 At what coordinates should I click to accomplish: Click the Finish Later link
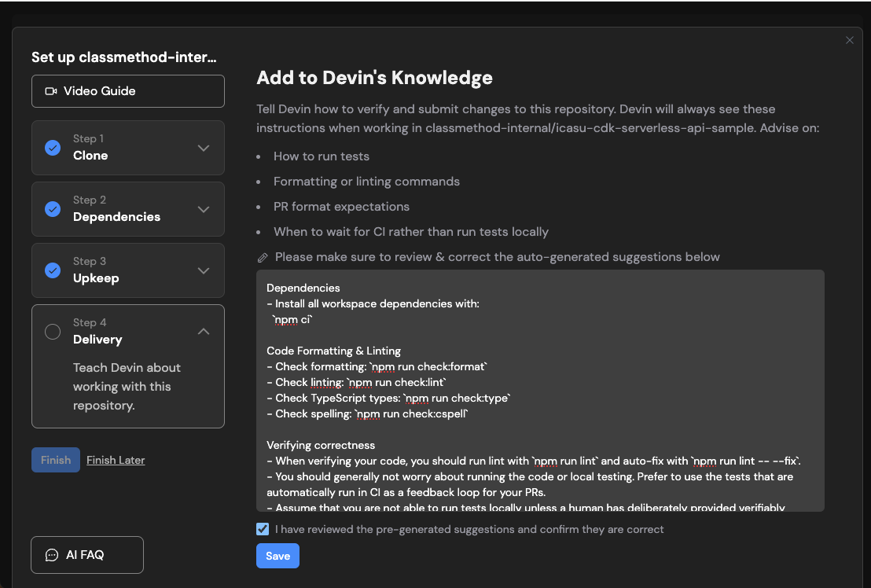[116, 460]
